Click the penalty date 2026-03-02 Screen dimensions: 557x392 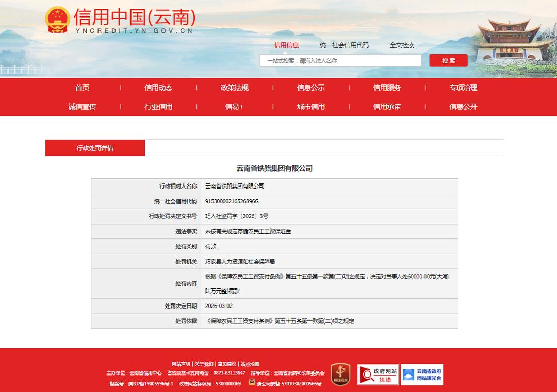(219, 306)
